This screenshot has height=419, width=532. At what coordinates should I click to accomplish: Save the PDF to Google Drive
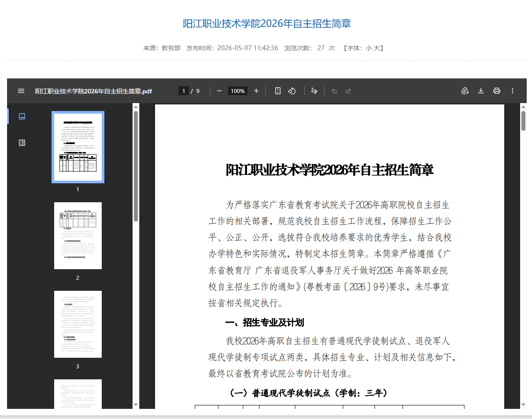465,91
